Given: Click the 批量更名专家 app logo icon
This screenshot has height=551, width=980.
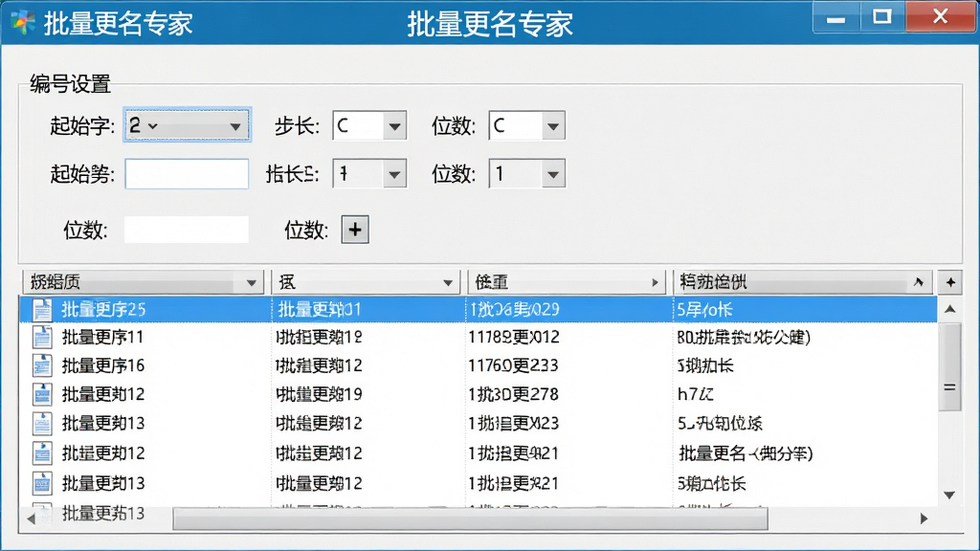Looking at the screenshot, I should tap(23, 23).
